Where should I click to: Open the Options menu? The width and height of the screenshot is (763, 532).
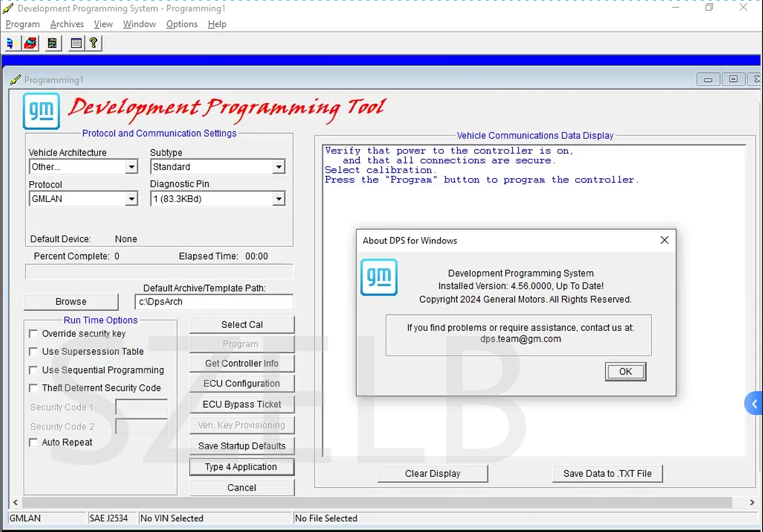tap(182, 24)
